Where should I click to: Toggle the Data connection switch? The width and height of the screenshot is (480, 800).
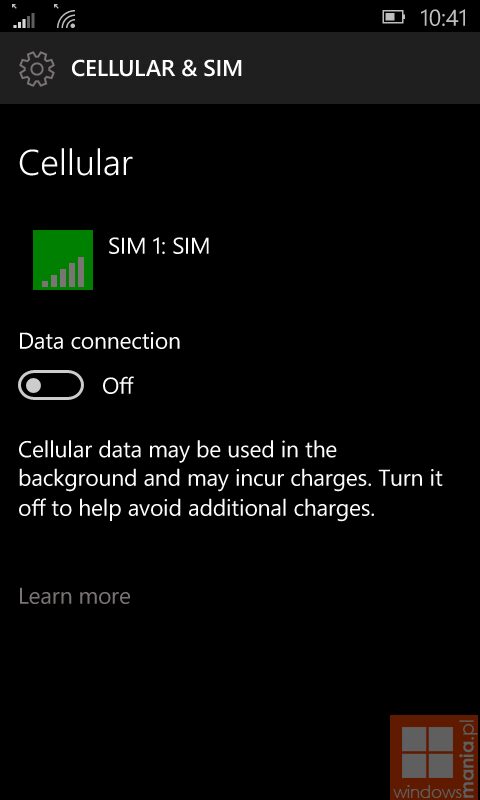coord(51,385)
